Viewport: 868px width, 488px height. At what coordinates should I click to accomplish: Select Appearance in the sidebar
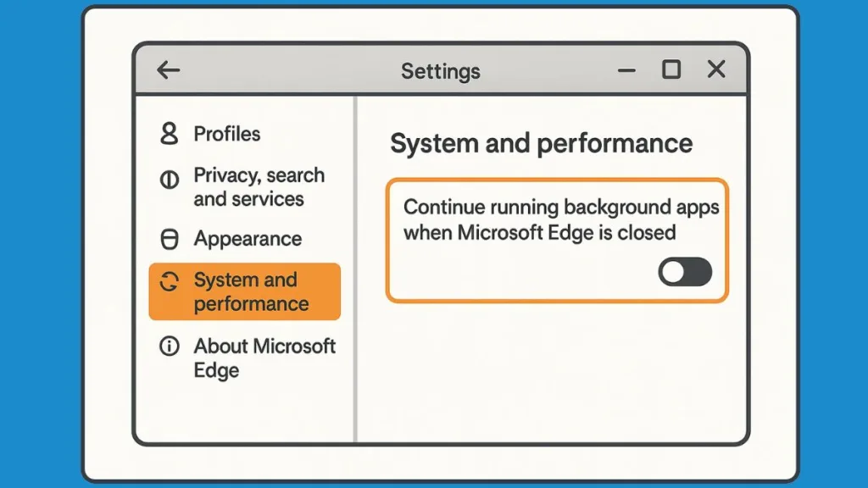[248, 239]
